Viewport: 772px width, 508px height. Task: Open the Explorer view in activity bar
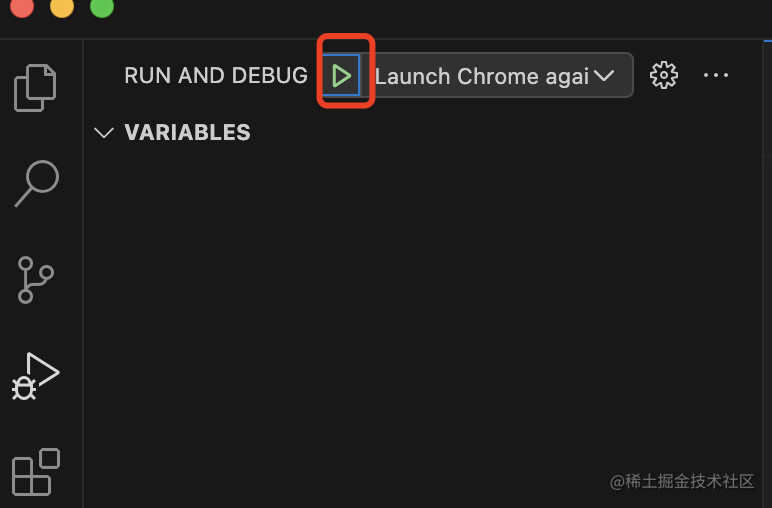[x=35, y=88]
